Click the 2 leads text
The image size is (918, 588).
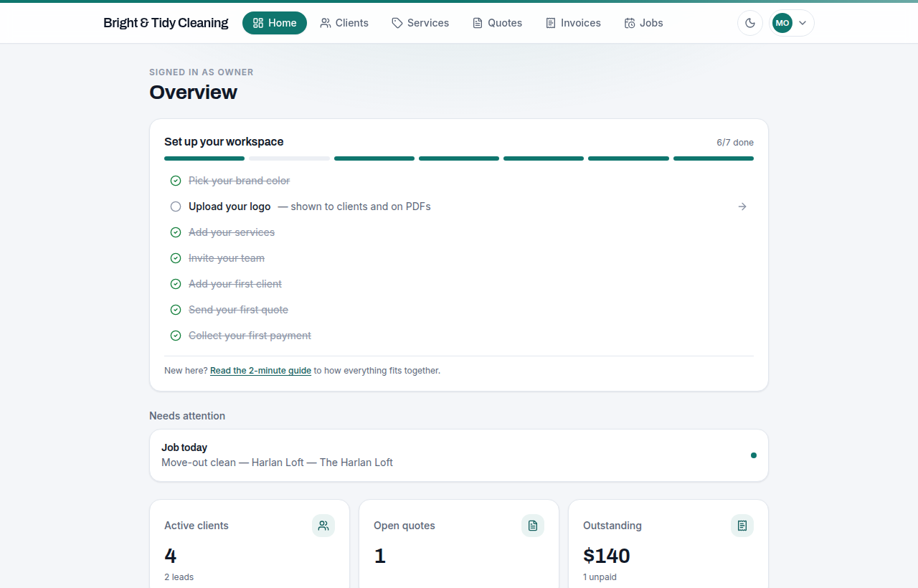[x=179, y=577]
